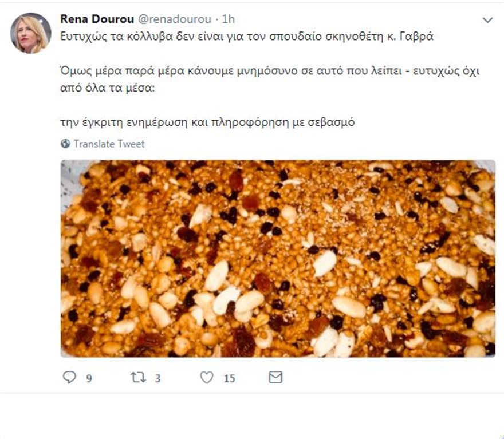This screenshot has width=504, height=439.
Task: Click the tweet paragraph starting with Όμως
Action: click(x=270, y=80)
